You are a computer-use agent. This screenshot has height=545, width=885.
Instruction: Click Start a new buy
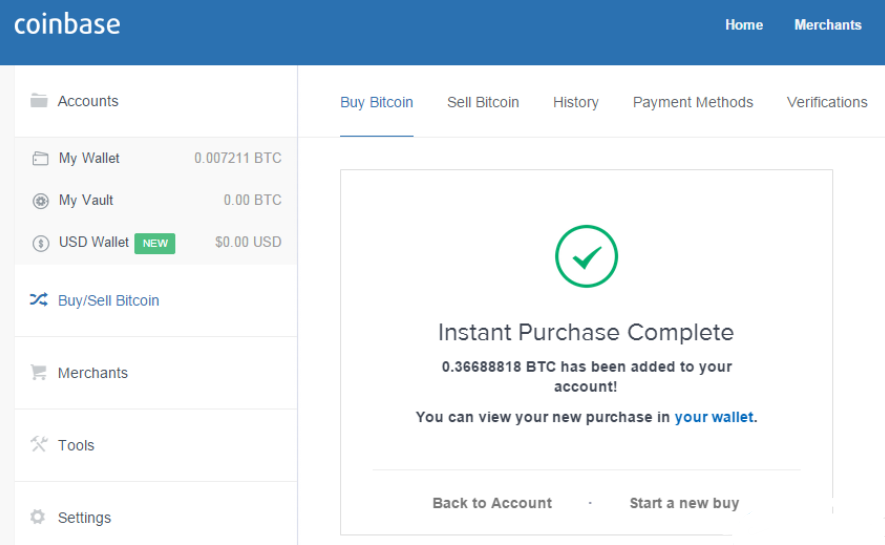[x=684, y=503]
